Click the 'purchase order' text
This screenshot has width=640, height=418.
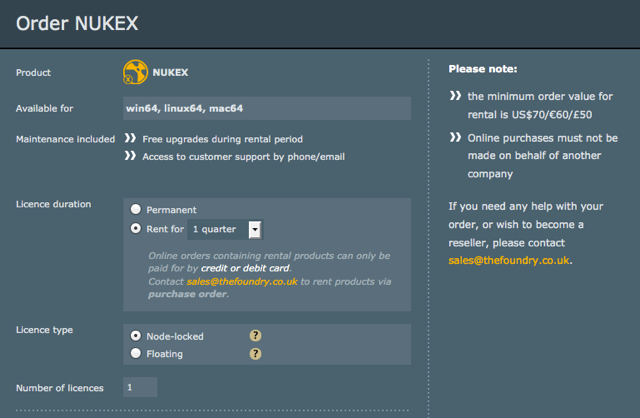(188, 294)
